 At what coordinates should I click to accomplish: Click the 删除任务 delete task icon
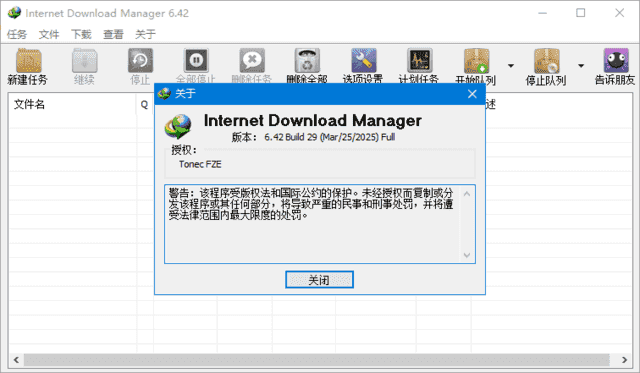(252, 61)
